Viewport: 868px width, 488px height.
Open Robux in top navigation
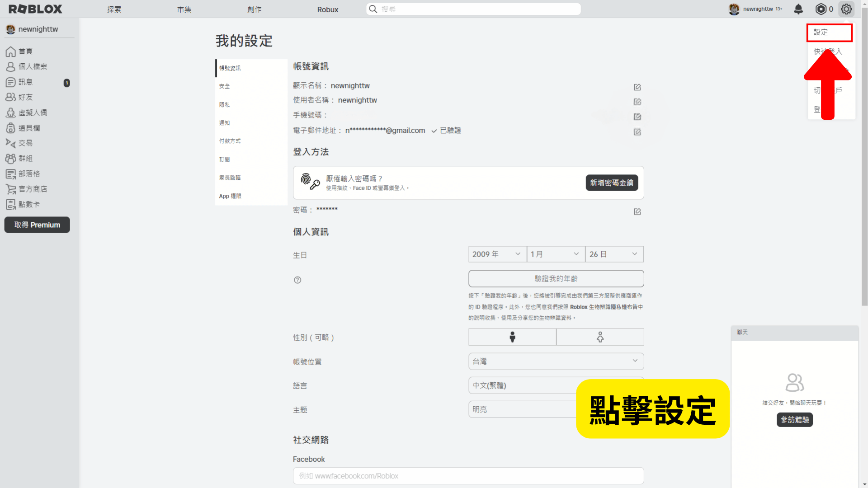point(328,9)
